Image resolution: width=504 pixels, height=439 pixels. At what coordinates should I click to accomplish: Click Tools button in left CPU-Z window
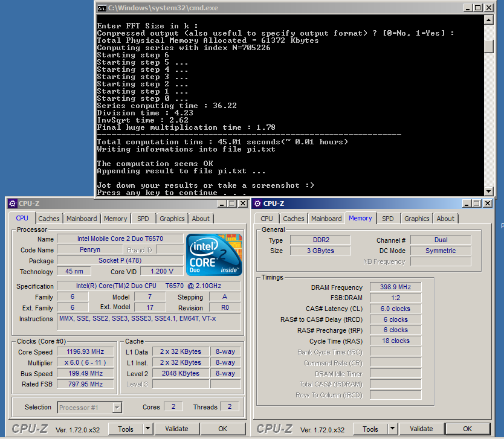click(126, 429)
